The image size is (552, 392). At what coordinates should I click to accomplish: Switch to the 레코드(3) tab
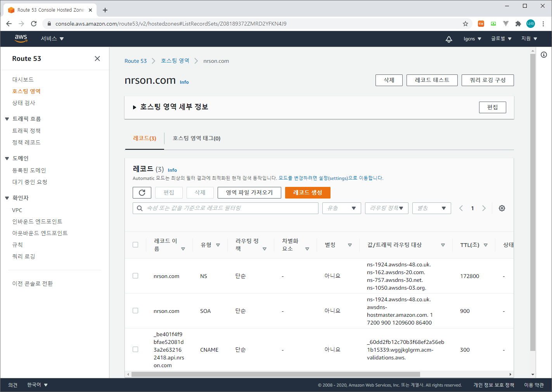tap(145, 138)
